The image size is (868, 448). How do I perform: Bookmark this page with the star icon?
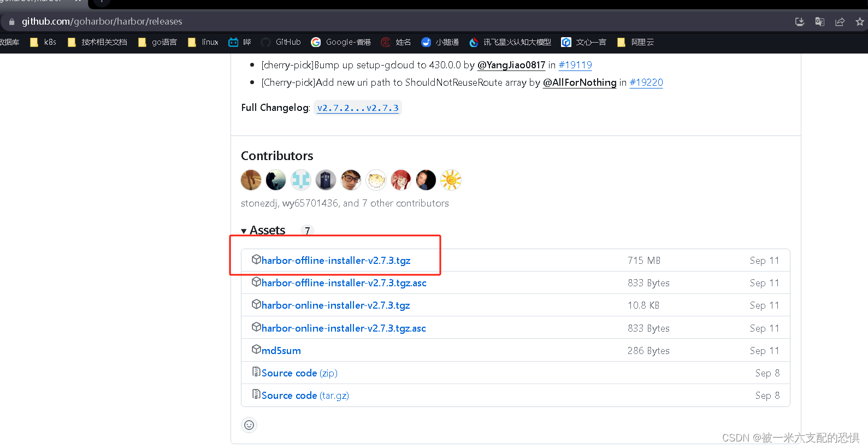tap(860, 22)
